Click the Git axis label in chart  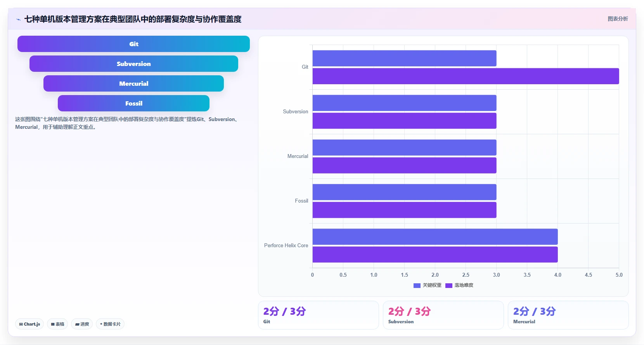click(305, 67)
